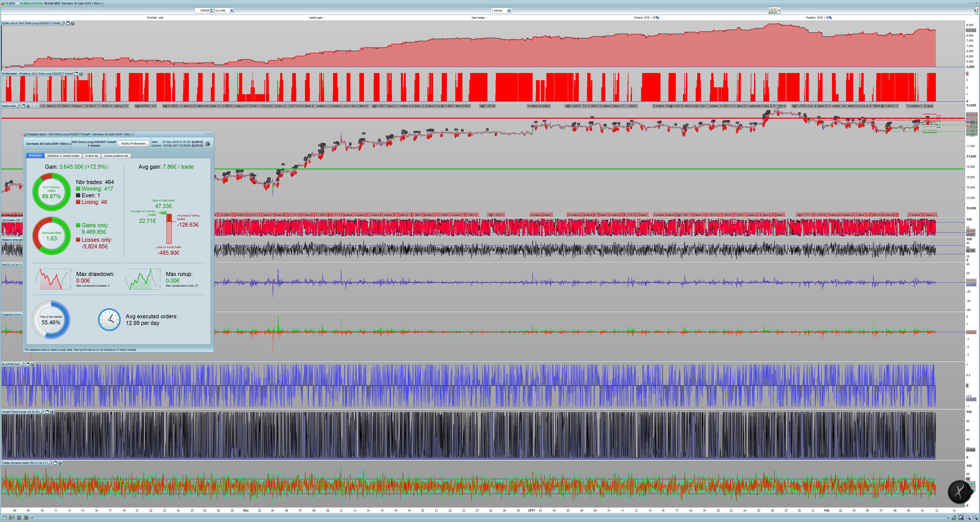Configure BLUSTER DAX indicator wrench icon
The width and height of the screenshot is (980, 522).
[x=23, y=365]
